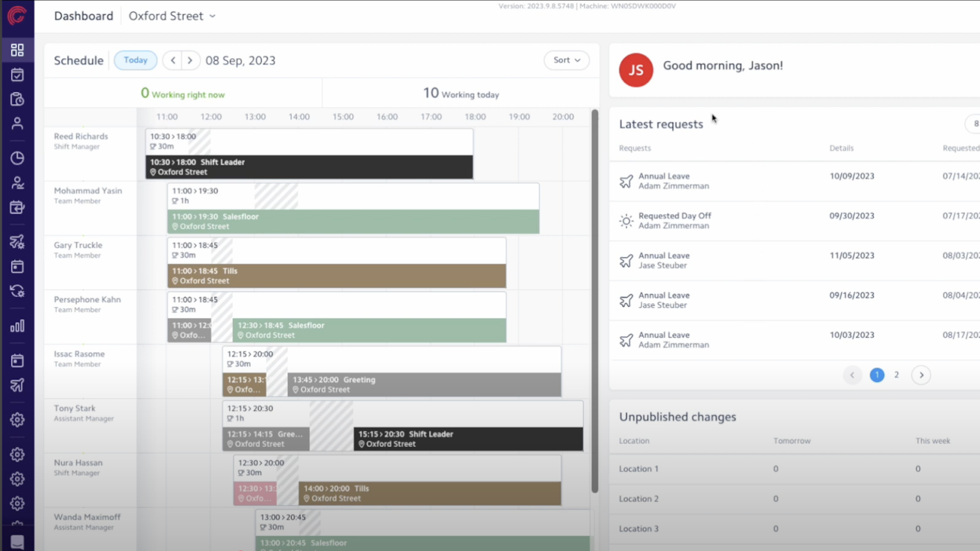Go to previous day in schedule

point(172,60)
